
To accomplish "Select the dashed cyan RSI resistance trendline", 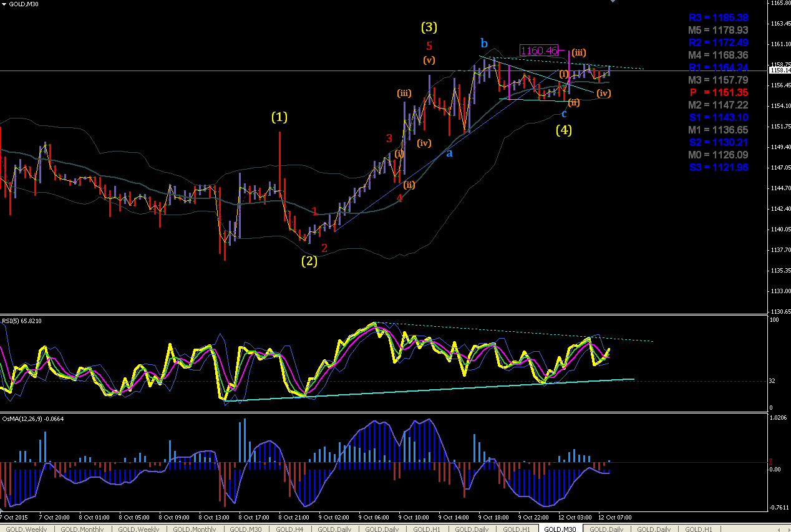I will pyautogui.click(x=514, y=332).
